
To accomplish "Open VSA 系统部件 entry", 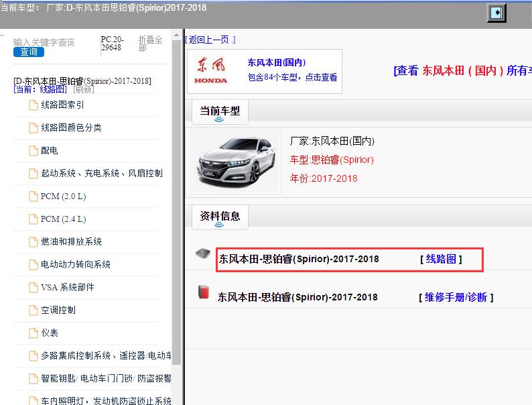I will pyautogui.click(x=68, y=287).
